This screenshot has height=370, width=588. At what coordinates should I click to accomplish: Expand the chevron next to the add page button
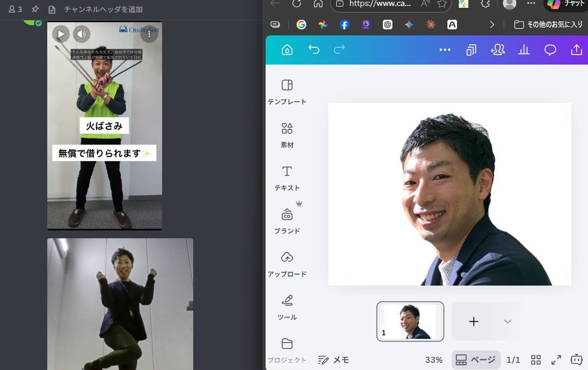(x=507, y=322)
